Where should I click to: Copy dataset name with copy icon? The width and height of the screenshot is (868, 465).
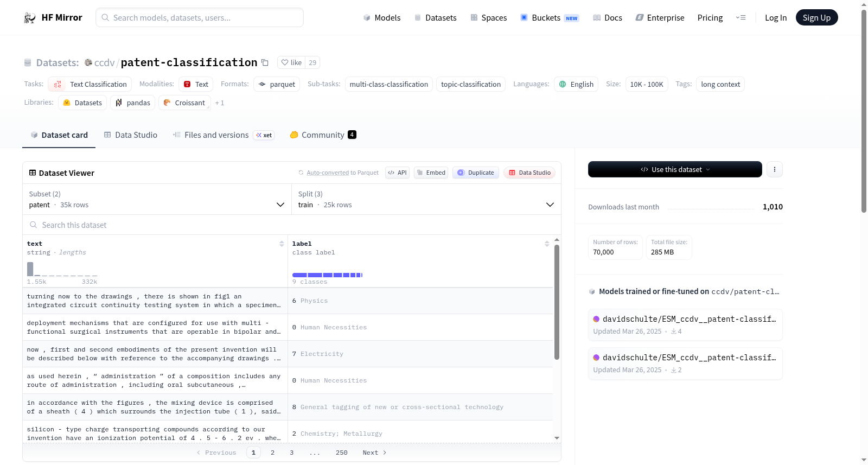point(265,62)
